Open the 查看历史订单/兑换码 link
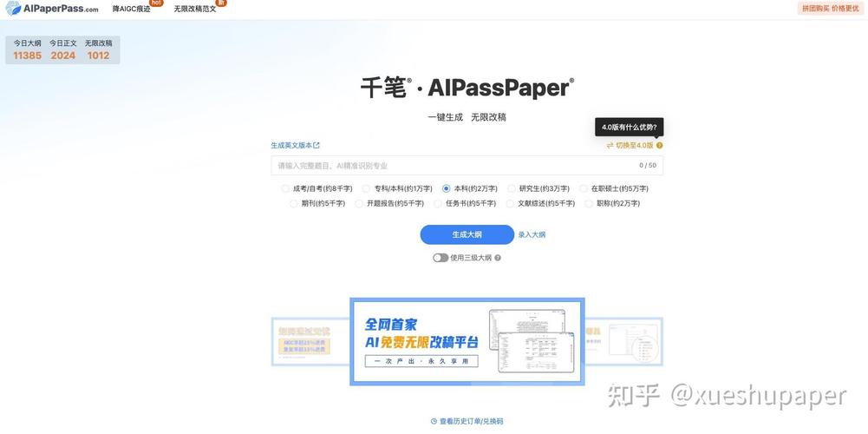Image resolution: width=868 pixels, height=434 pixels. coord(471,421)
